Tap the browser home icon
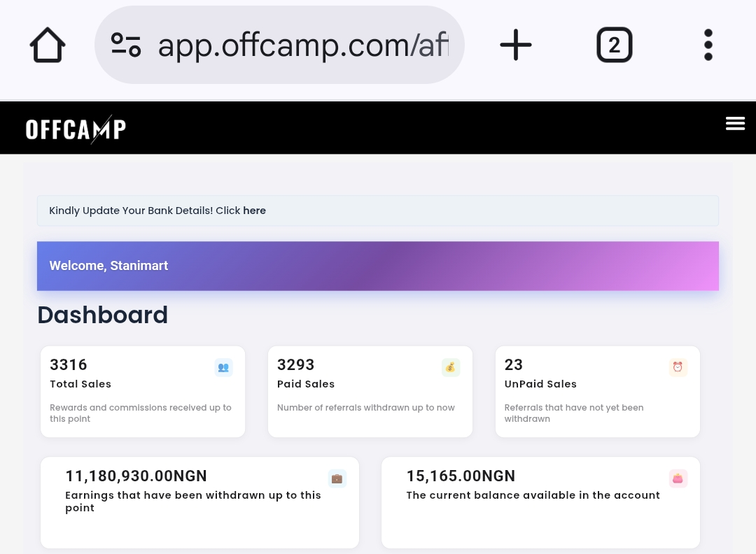Image resolution: width=756 pixels, height=554 pixels. (48, 45)
